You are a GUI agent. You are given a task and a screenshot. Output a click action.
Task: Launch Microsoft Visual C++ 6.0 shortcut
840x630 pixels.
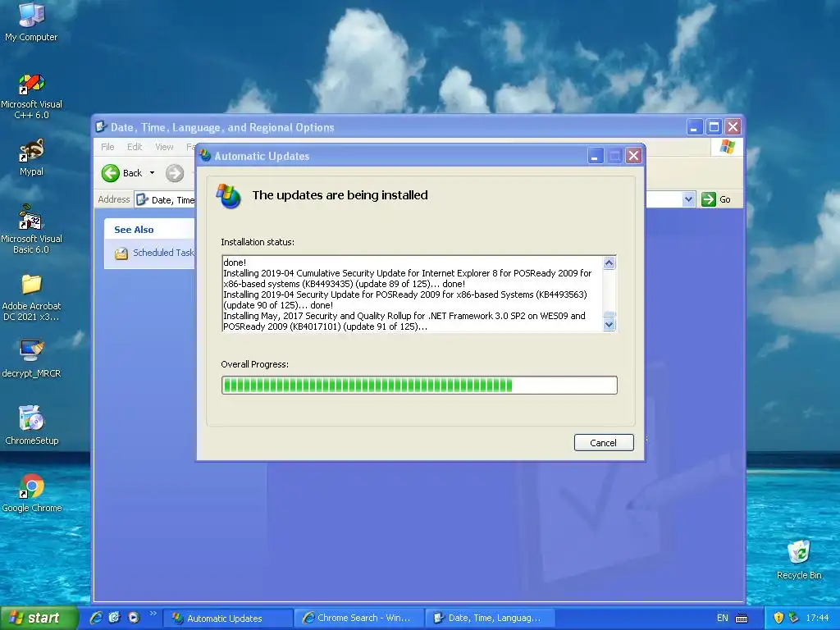click(31, 97)
